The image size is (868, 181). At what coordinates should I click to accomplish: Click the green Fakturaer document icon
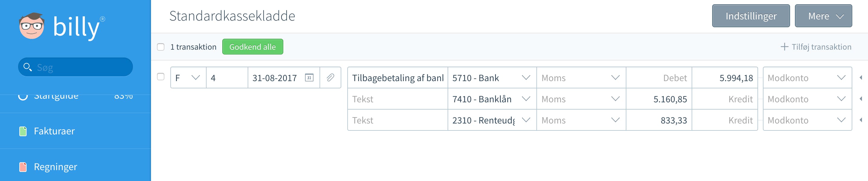tap(23, 131)
